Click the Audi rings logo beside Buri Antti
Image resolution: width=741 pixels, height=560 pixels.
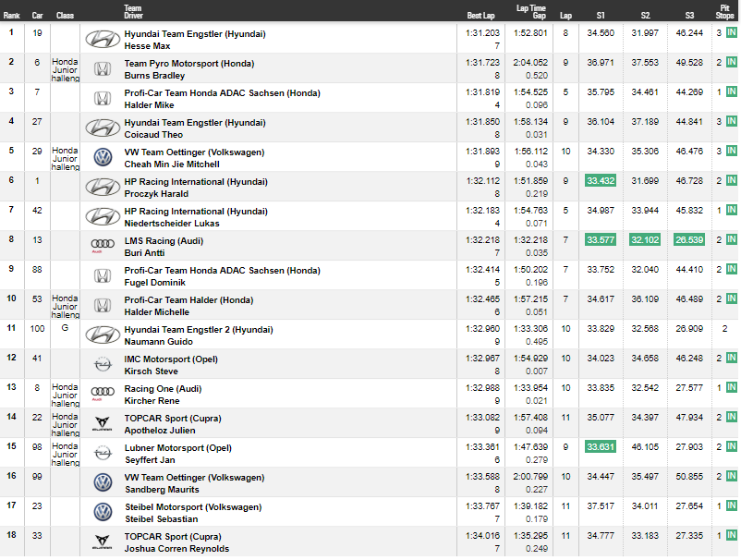(103, 245)
